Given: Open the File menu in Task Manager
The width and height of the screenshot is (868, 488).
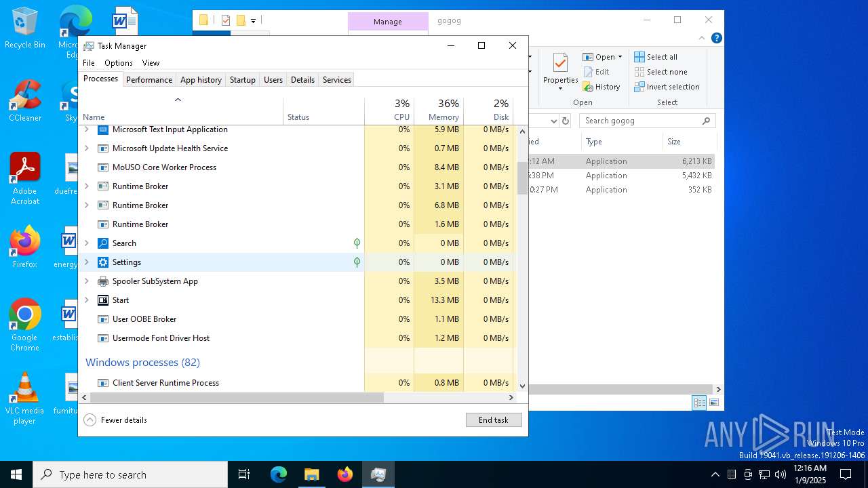Looking at the screenshot, I should 89,63.
